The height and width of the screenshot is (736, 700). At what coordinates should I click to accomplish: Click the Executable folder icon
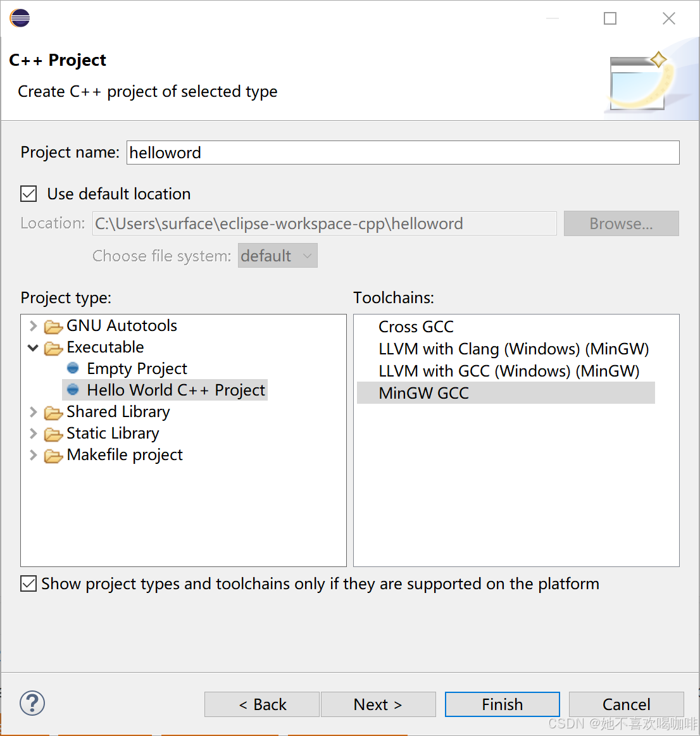pyautogui.click(x=54, y=348)
